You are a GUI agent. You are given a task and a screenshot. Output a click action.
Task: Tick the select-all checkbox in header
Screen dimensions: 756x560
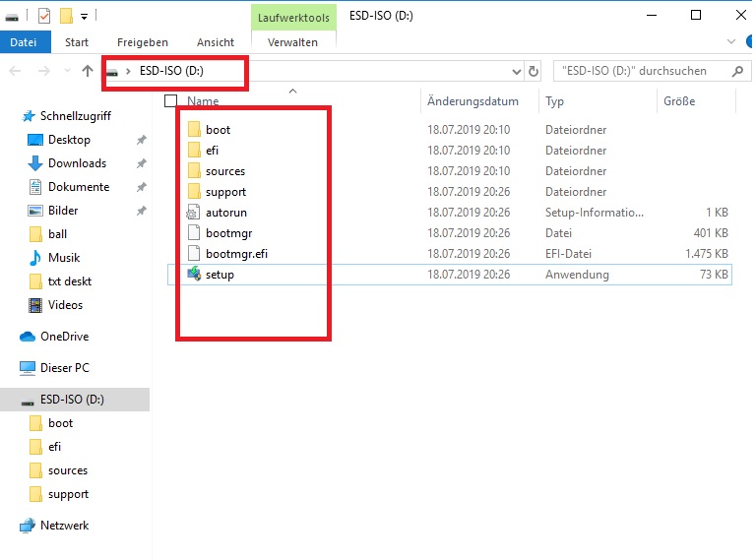170,100
